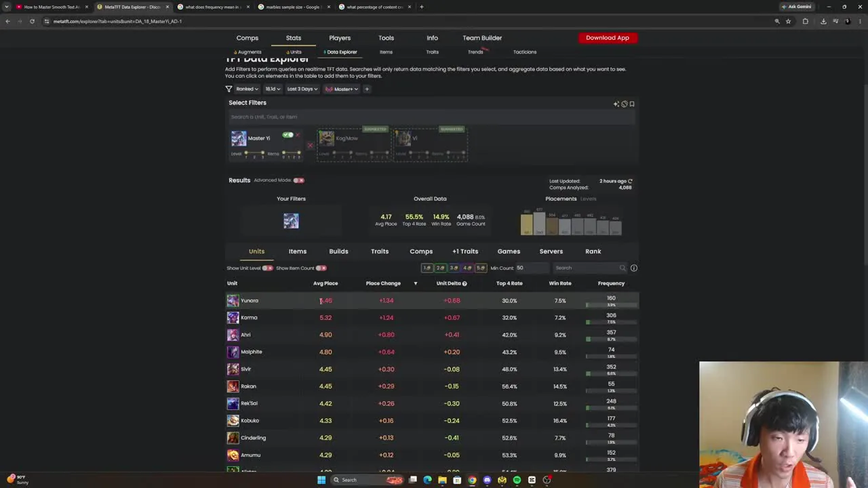The image size is (868, 488).
Task: Click the Karma unit portrait icon
Action: pyautogui.click(x=233, y=317)
